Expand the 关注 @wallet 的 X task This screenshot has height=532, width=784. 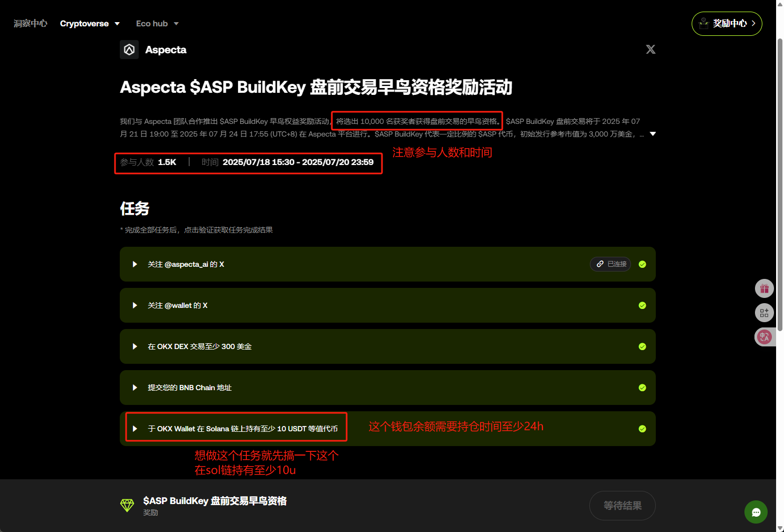pos(135,305)
